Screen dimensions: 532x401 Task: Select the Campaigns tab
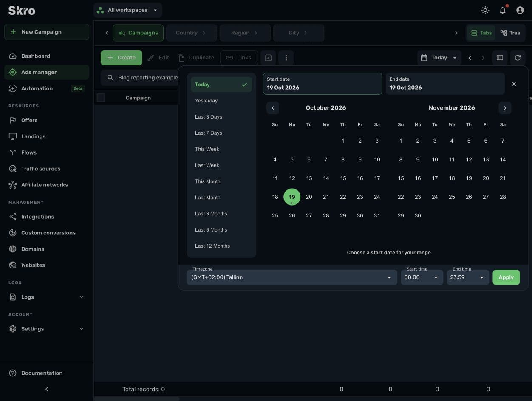[x=138, y=33]
